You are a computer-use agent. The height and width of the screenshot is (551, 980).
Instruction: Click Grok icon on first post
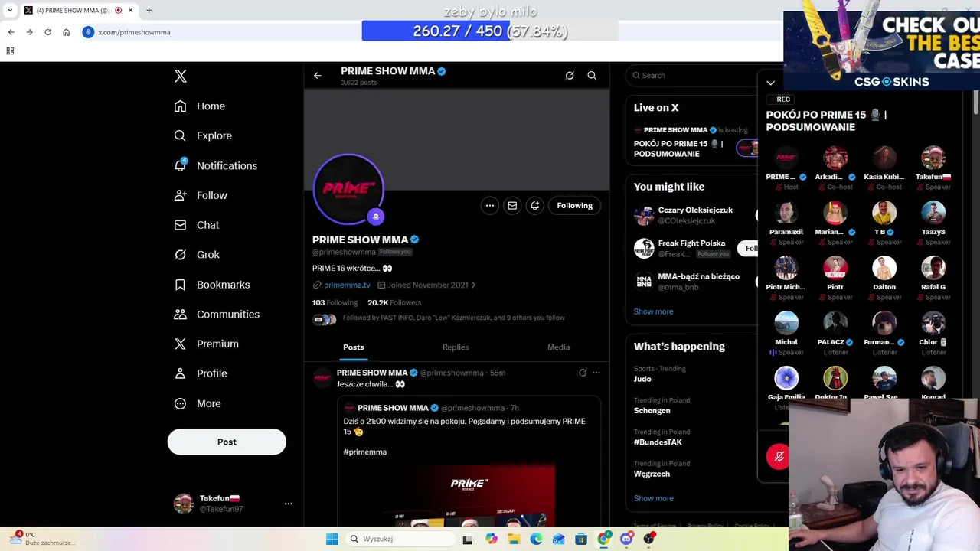click(583, 373)
